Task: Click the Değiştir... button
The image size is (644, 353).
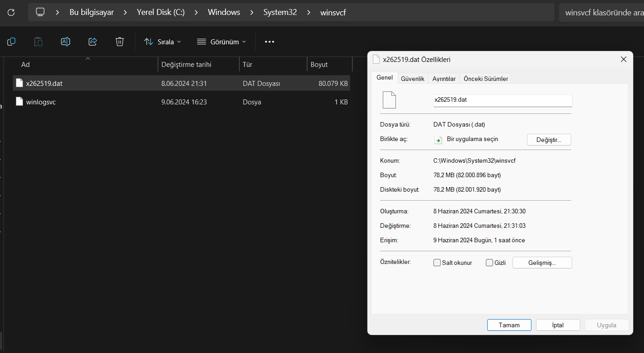Action: coord(549,140)
